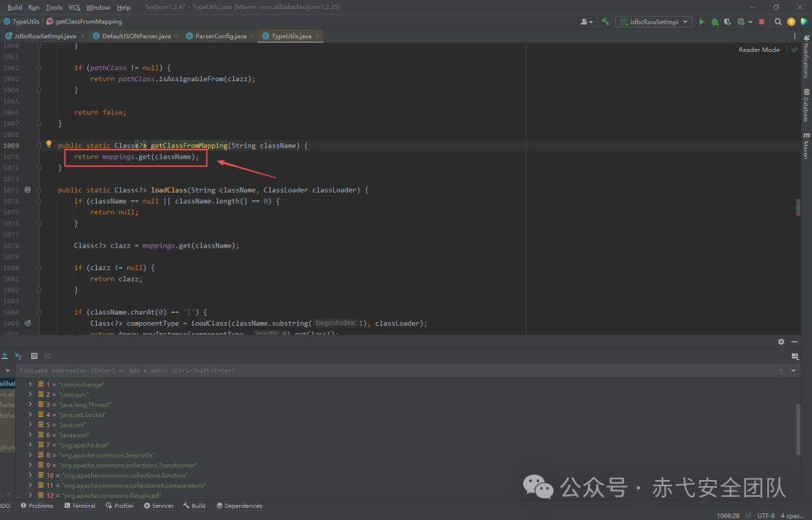The image size is (812, 520).
Task: Click the Evaluate expression input field
Action: point(393,371)
